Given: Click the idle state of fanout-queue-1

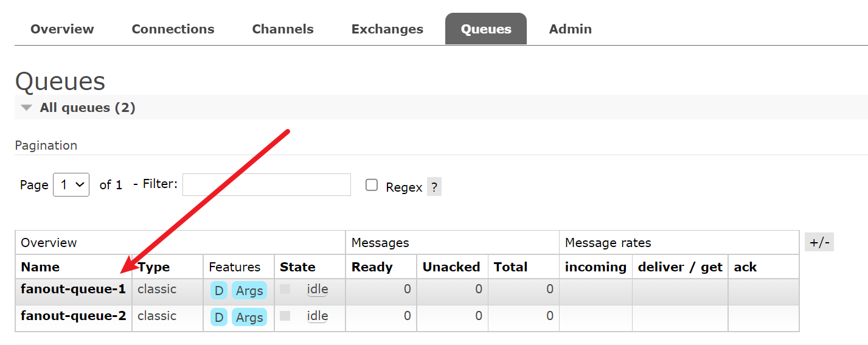Looking at the screenshot, I should point(318,289).
